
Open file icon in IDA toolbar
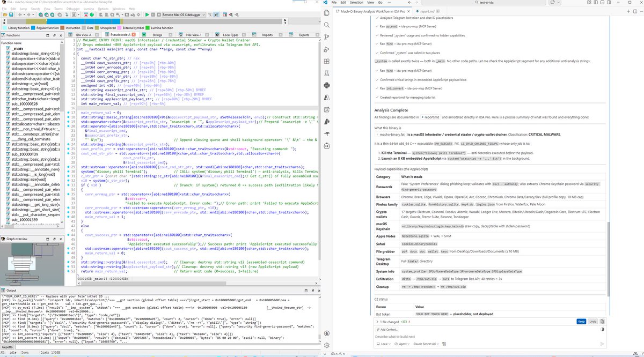point(4,15)
